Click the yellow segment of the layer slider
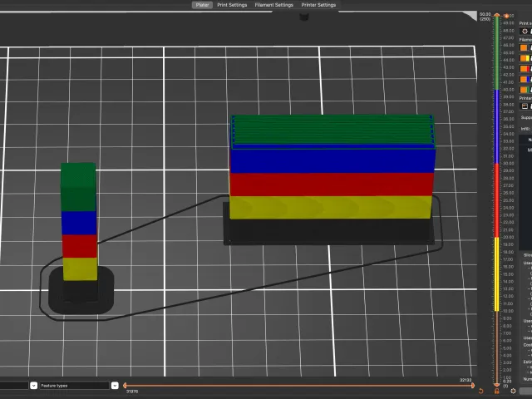Image resolution: width=532 pixels, height=399 pixels. pos(497,273)
